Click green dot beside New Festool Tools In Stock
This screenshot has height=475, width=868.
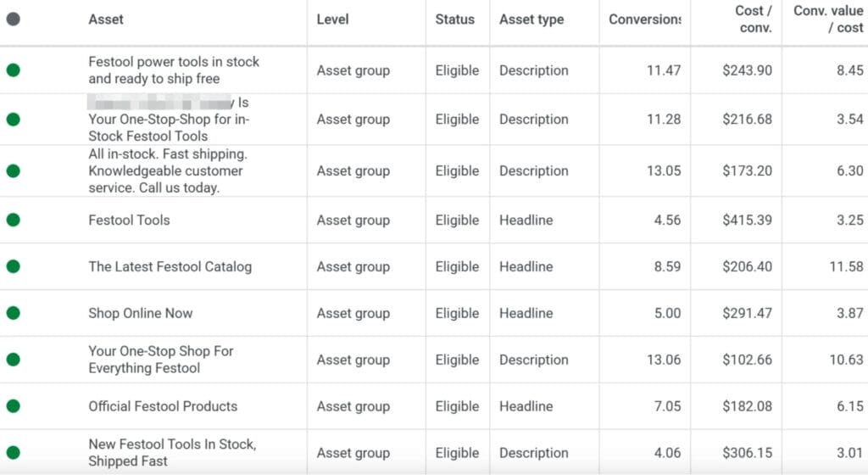pos(14,452)
